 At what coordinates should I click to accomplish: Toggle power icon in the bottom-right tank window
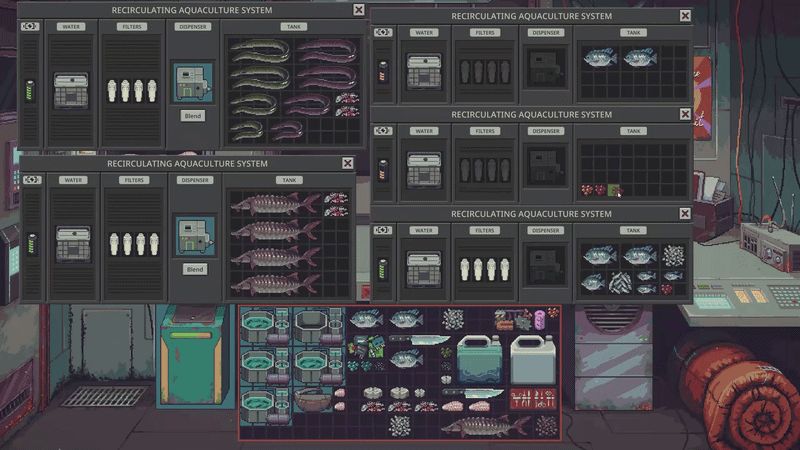(383, 230)
